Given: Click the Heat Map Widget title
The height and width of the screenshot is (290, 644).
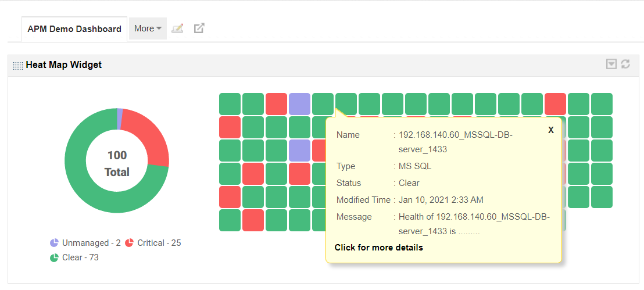Looking at the screenshot, I should [x=64, y=65].
